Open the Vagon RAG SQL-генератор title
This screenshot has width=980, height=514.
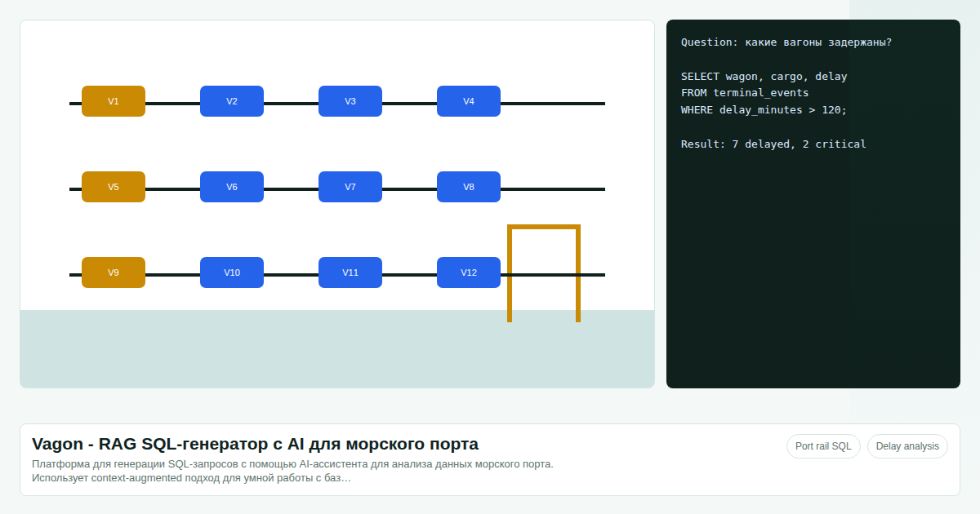point(255,444)
